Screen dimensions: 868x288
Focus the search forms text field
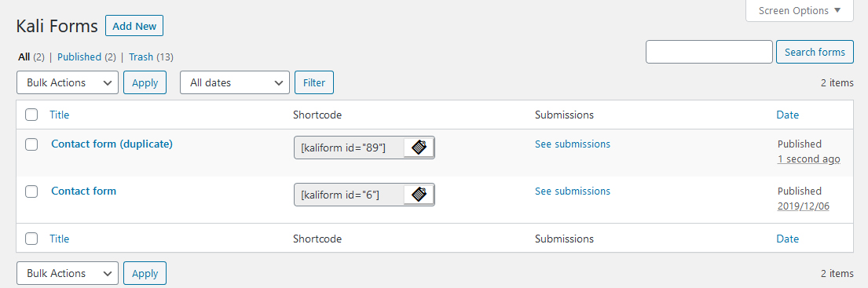click(709, 52)
